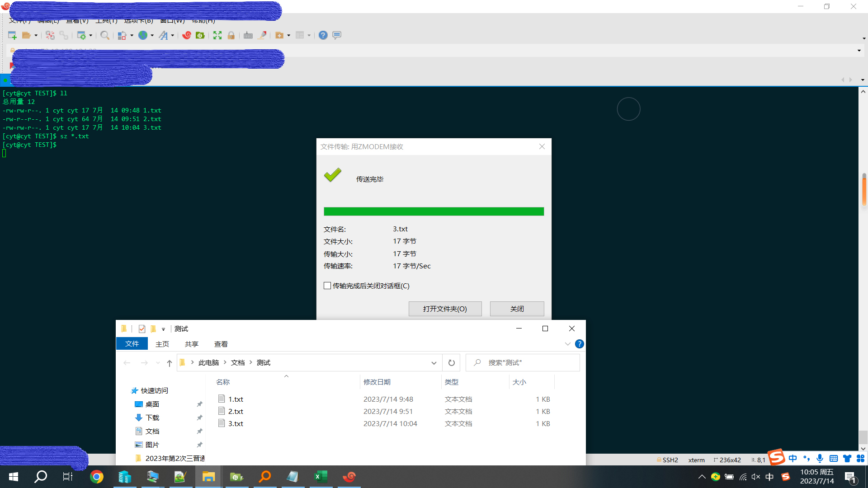Select 桌面 in quick access sidebar
Viewport: 868px width, 488px height.
pyautogui.click(x=152, y=404)
